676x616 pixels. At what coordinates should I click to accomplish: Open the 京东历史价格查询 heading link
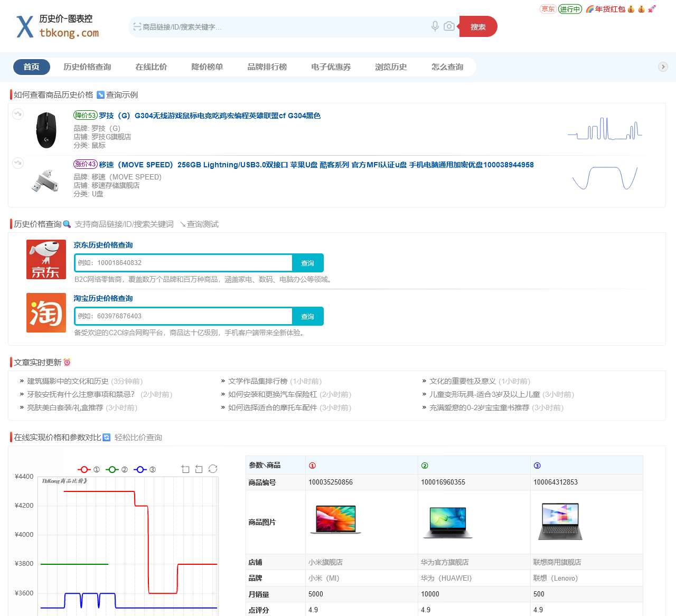(x=103, y=245)
